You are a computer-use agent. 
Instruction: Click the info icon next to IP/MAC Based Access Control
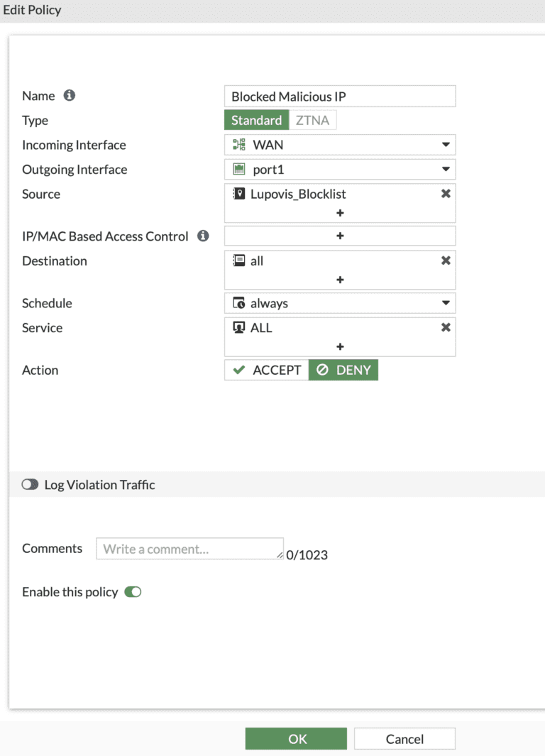202,236
